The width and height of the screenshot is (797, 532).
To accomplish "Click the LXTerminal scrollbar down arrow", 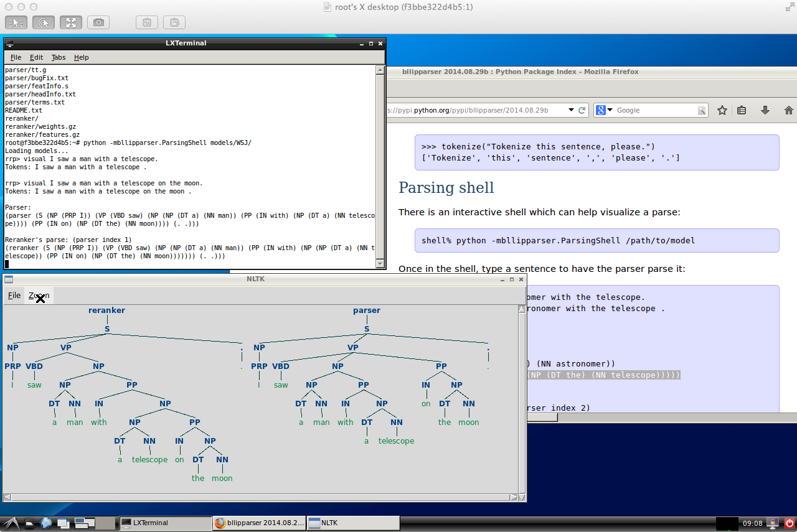I will (x=380, y=264).
